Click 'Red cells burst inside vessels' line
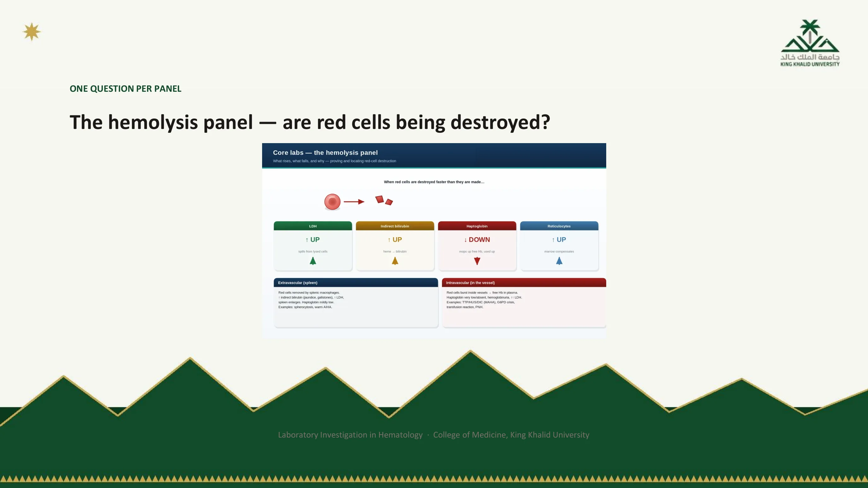Image resolution: width=868 pixels, height=488 pixels. (482, 293)
